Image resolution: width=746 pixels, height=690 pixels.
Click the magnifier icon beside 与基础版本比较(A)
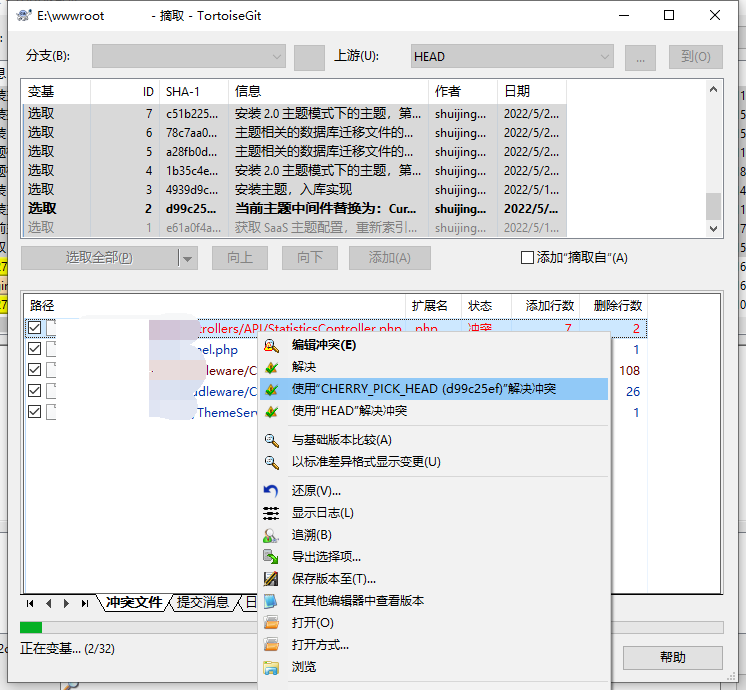point(271,440)
